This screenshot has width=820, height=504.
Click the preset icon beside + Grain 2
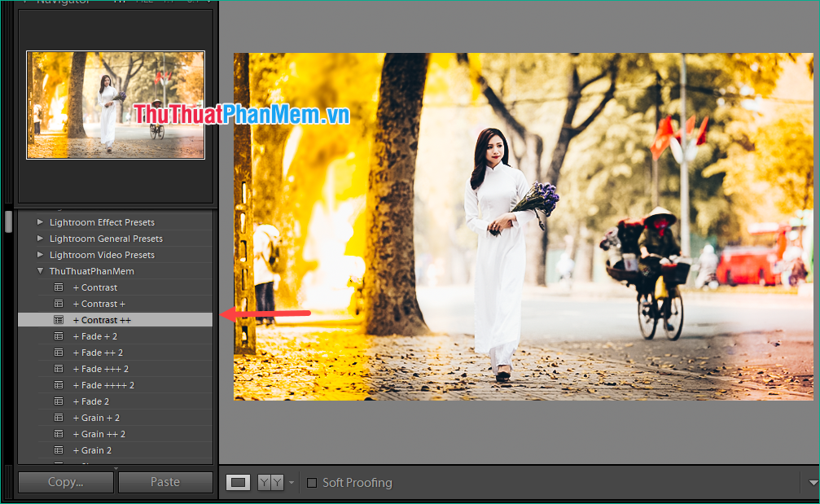click(x=58, y=449)
